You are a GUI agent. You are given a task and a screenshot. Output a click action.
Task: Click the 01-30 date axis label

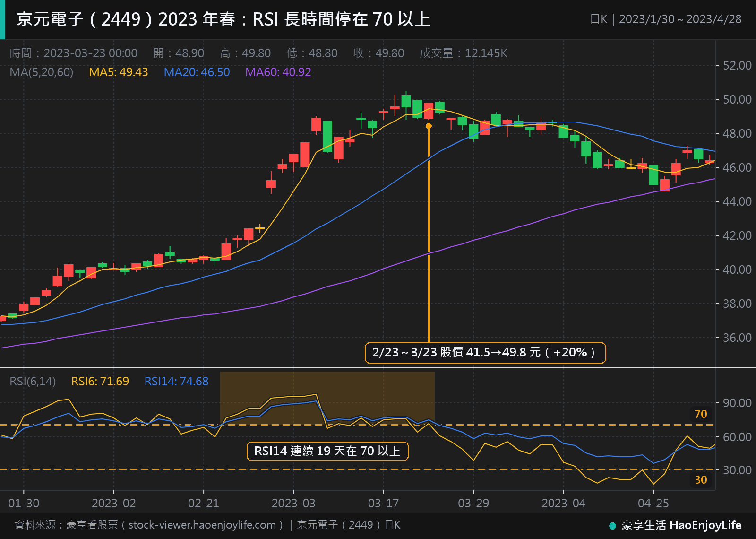click(24, 503)
